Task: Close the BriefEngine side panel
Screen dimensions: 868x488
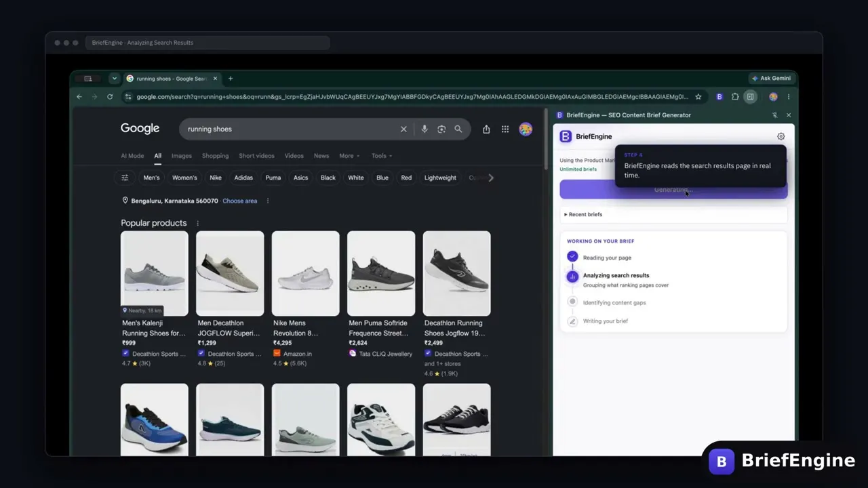Action: [x=789, y=115]
